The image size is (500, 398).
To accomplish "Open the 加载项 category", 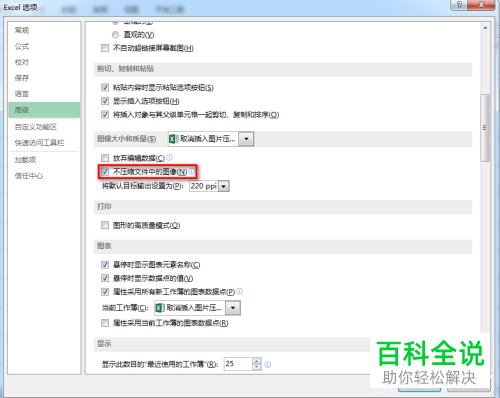I will [25, 160].
